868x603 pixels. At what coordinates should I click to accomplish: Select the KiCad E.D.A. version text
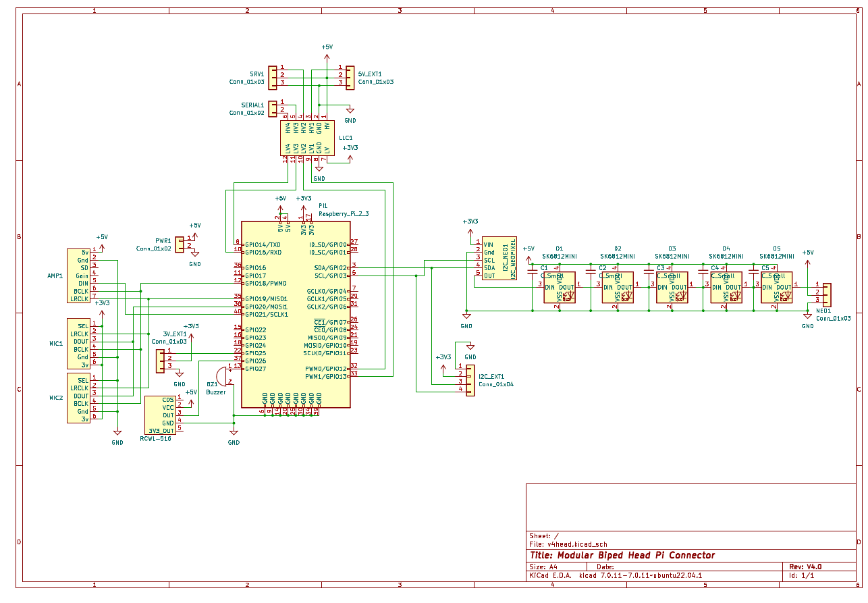pos(616,576)
